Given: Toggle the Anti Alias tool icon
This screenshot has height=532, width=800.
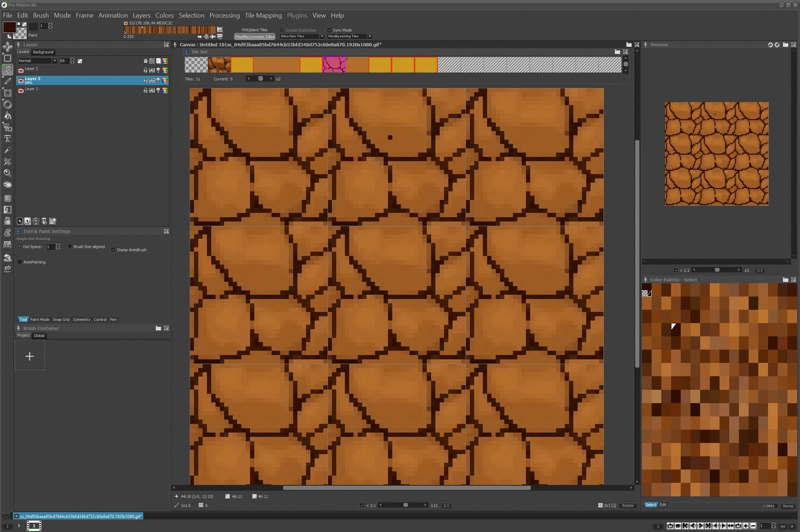Looking at the screenshot, I should [x=7, y=244].
